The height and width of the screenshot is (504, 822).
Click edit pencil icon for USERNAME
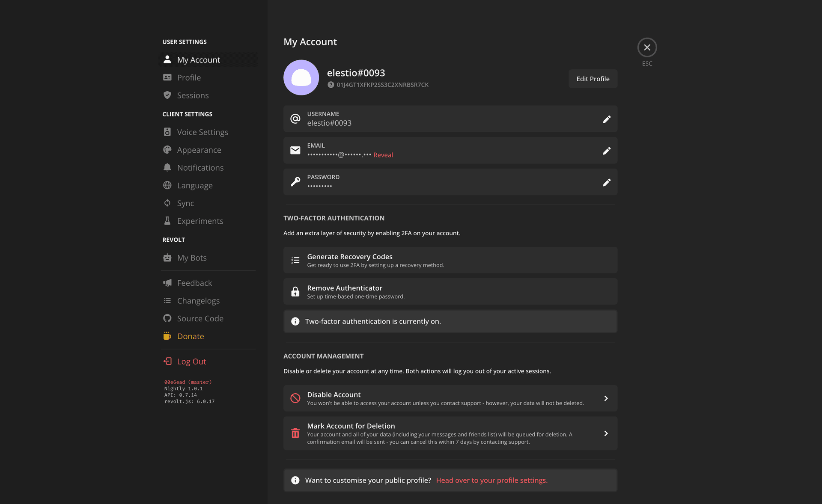[607, 119]
